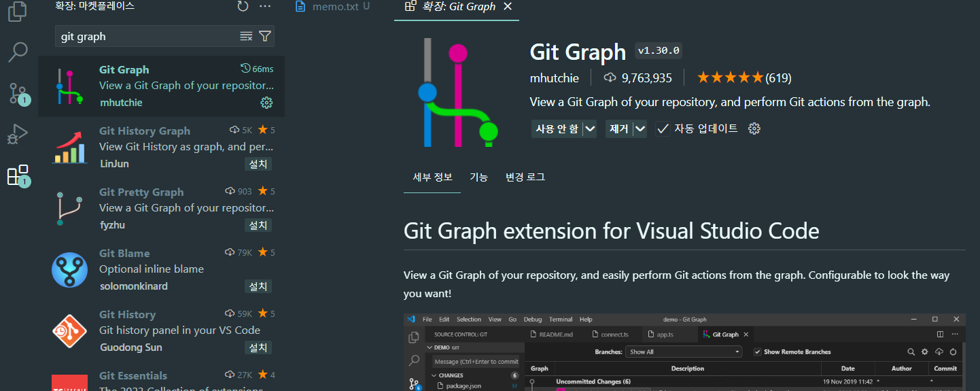Screen dimensions: 980x391
Task: Select the Git Blame list title
Action: pyautogui.click(x=124, y=253)
